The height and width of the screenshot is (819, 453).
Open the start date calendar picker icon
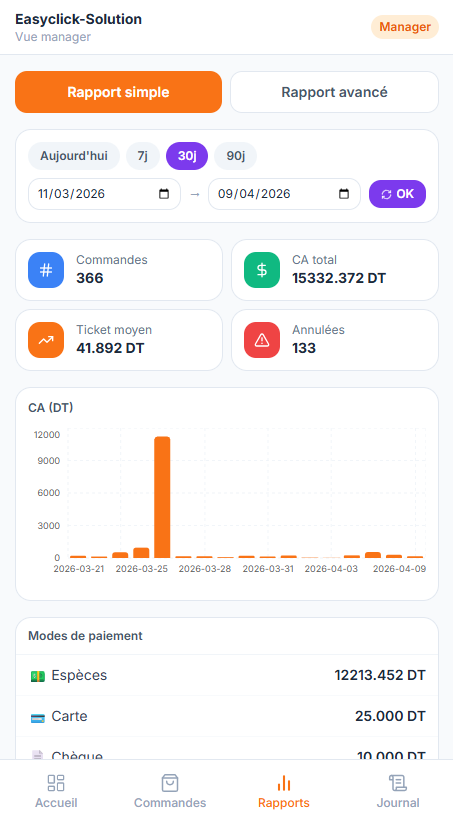164,194
